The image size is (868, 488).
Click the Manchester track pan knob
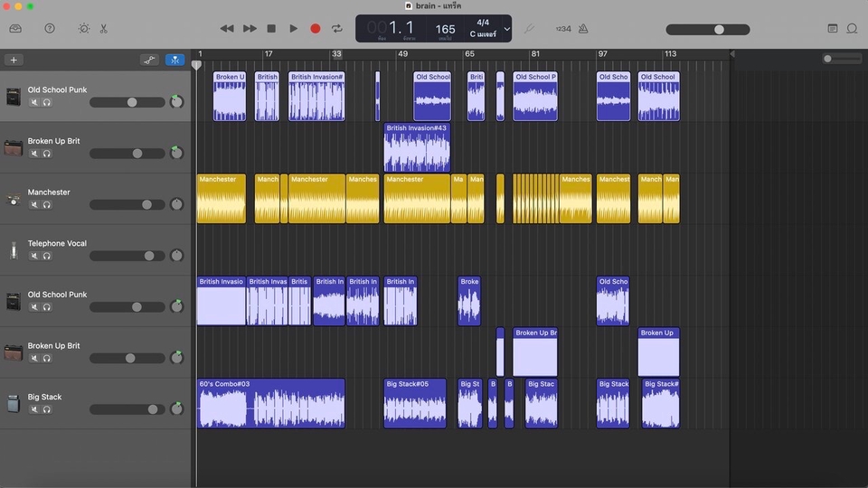point(176,204)
